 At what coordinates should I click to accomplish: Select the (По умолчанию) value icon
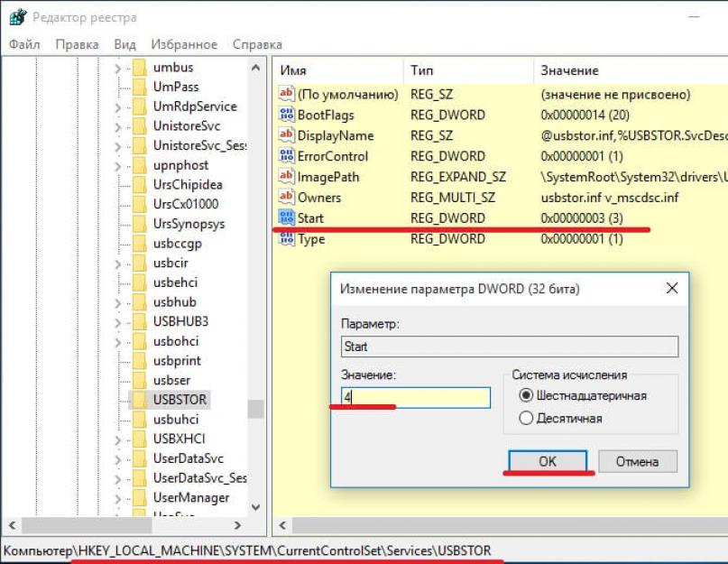pyautogui.click(x=287, y=94)
